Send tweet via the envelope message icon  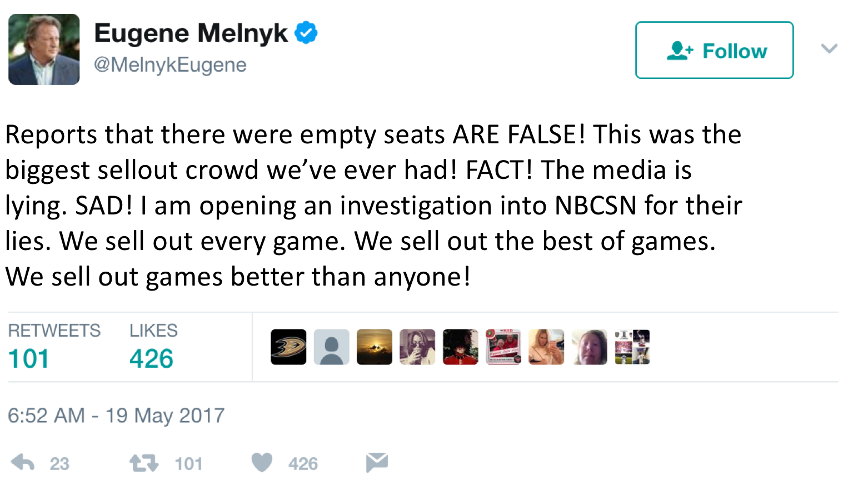tap(377, 462)
